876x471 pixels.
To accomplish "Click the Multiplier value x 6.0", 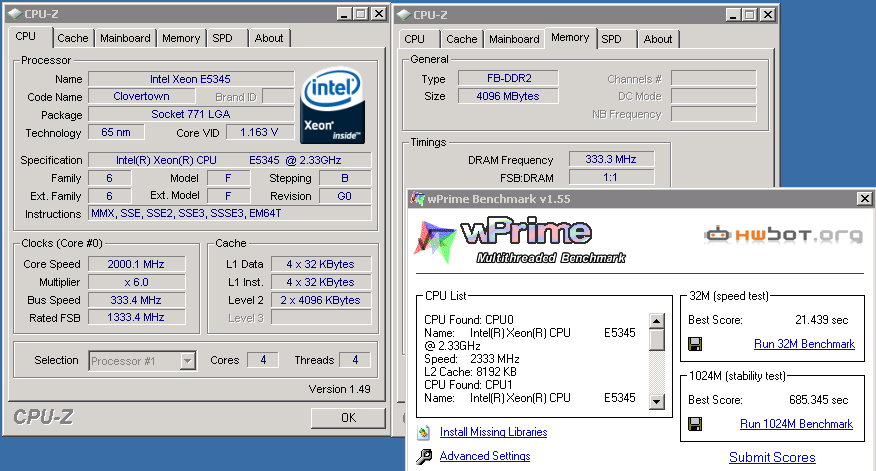I will [x=136, y=282].
